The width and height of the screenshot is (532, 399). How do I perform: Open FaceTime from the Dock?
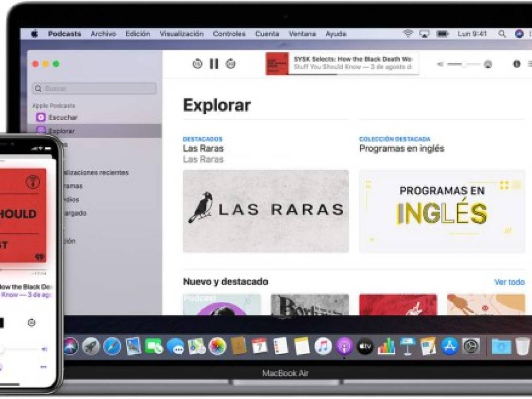tap(154, 346)
